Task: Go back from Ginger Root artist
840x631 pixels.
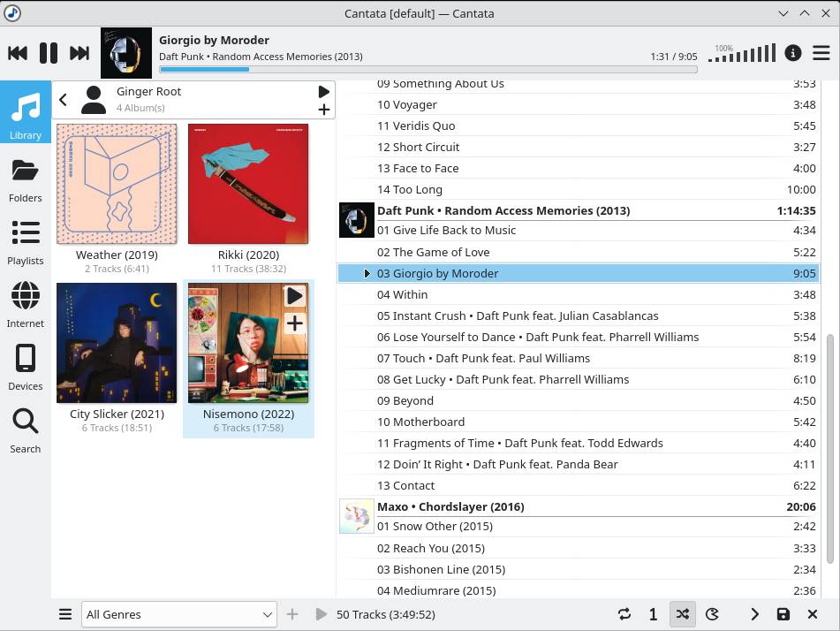Action: [64, 99]
